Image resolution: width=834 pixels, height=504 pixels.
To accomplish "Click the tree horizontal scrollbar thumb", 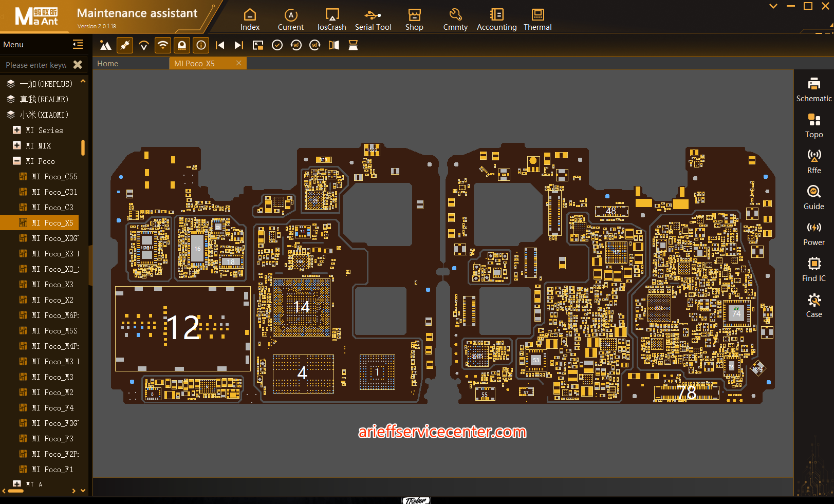I will pyautogui.click(x=15, y=491).
